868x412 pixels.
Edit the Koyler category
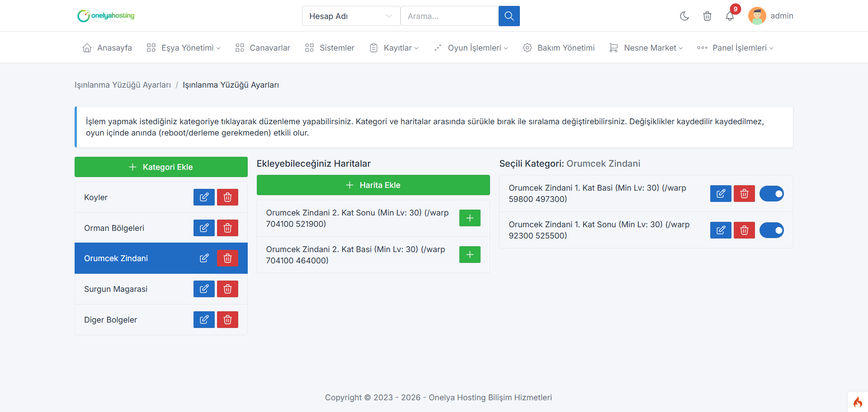click(x=204, y=197)
